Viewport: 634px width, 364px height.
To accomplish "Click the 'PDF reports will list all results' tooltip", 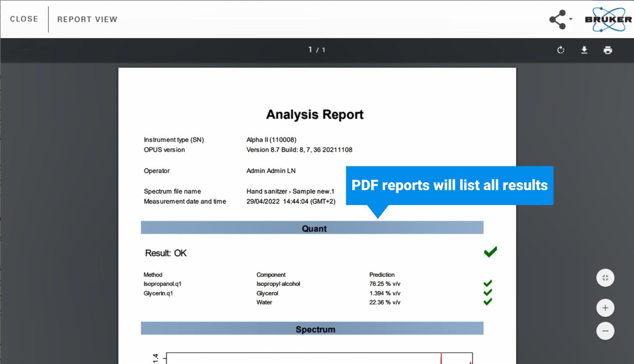I will [x=449, y=185].
